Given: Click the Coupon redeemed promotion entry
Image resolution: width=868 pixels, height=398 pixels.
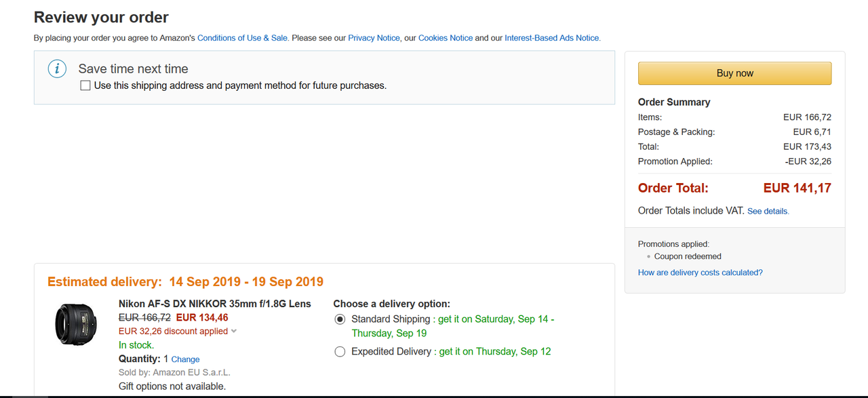Looking at the screenshot, I should click(687, 256).
